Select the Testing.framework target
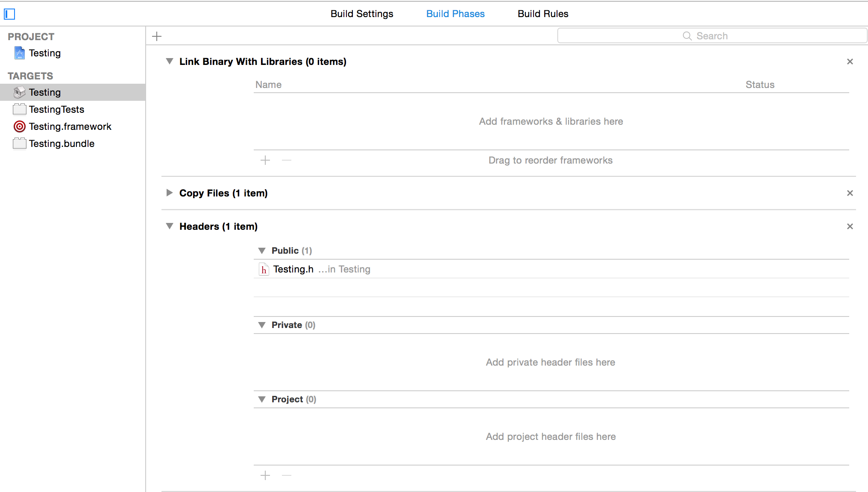 coord(73,126)
